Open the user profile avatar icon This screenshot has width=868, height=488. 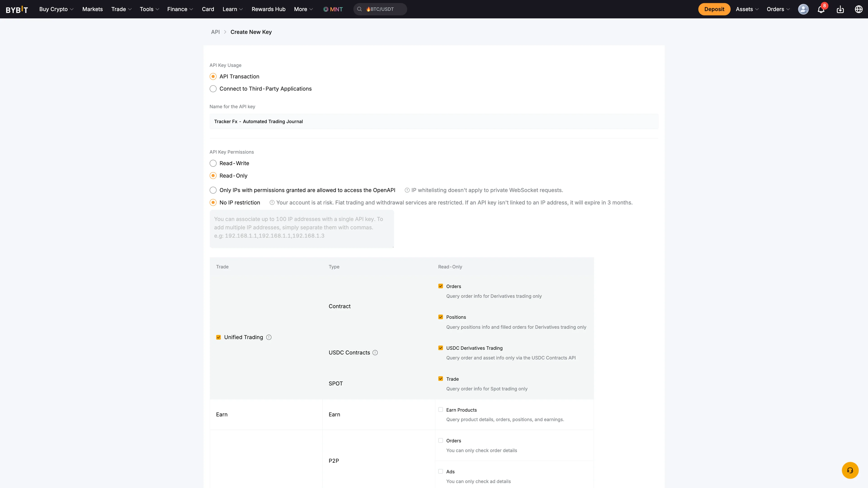pyautogui.click(x=803, y=9)
